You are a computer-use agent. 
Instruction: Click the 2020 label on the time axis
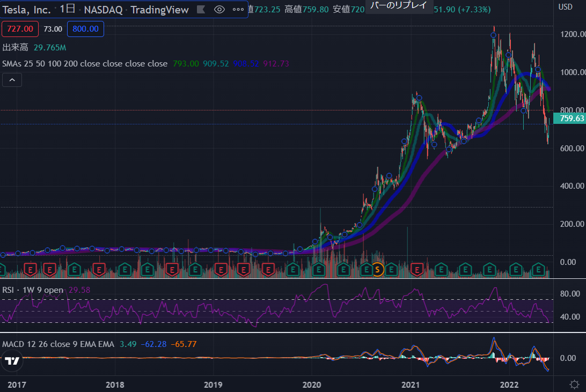pos(312,384)
